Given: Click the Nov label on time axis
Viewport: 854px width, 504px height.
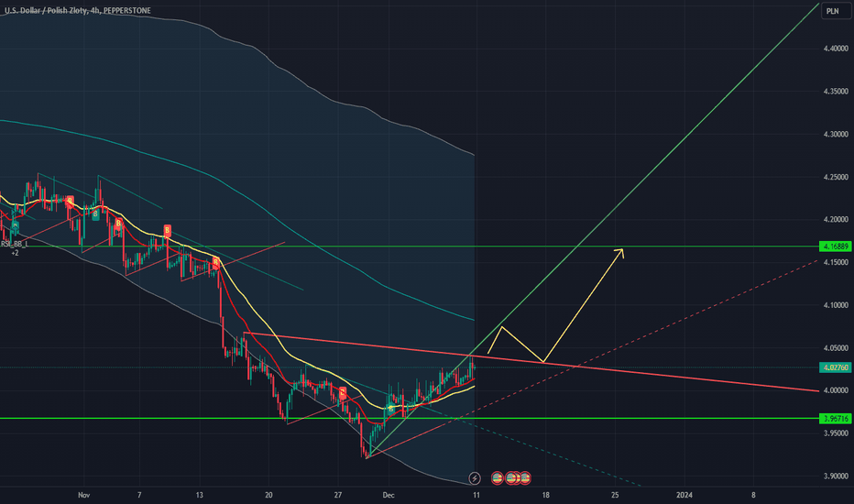Looking at the screenshot, I should click(x=83, y=495).
